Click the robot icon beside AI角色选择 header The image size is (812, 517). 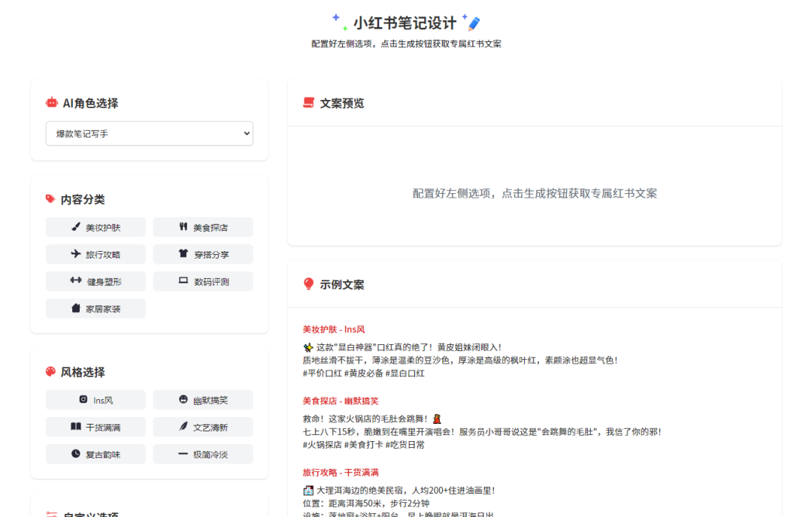click(x=51, y=103)
